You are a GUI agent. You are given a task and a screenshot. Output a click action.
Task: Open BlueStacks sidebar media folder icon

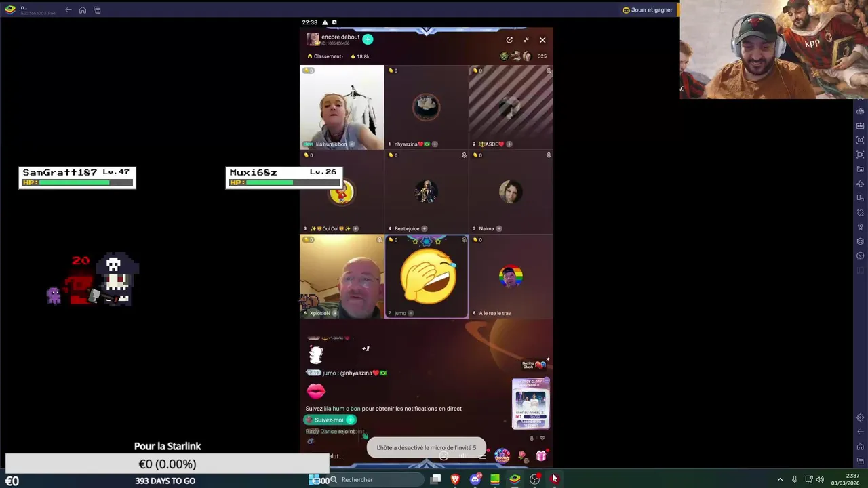[x=861, y=169]
